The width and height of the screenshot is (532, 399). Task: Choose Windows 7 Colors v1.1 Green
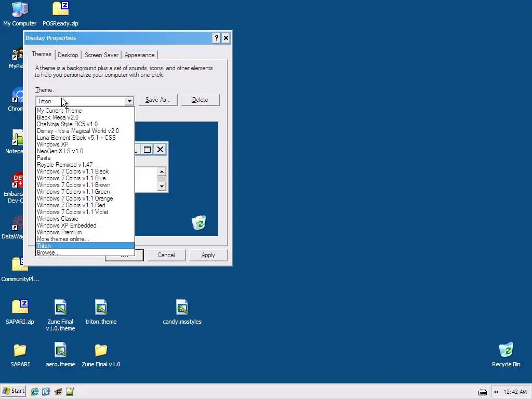(x=85, y=192)
